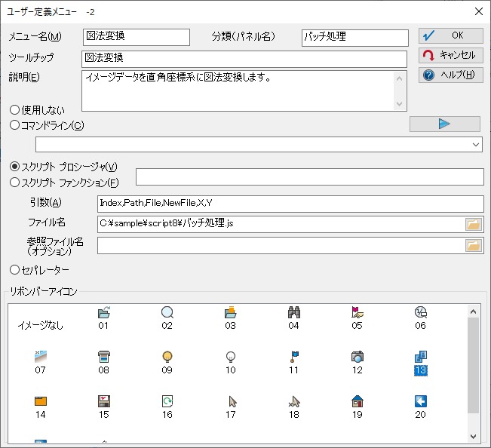The width and height of the screenshot is (491, 448).
Task: Select ribbon icon 15 floppy disk
Action: click(103, 407)
